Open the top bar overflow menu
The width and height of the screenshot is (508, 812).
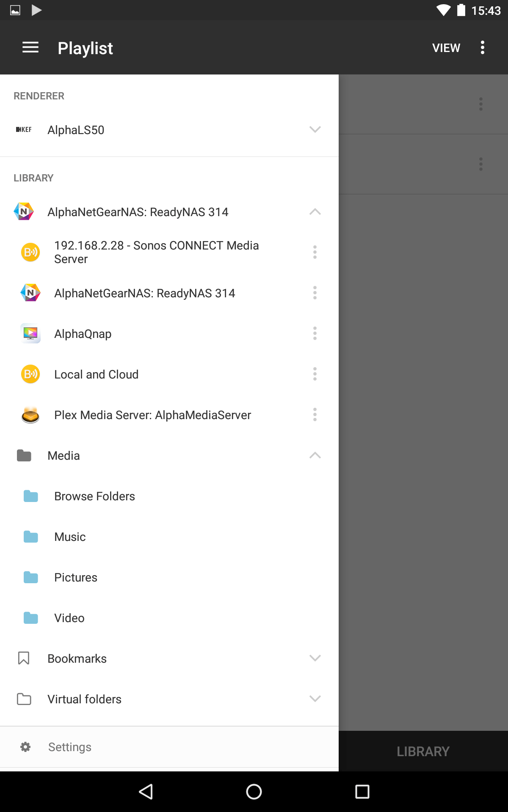click(x=483, y=48)
